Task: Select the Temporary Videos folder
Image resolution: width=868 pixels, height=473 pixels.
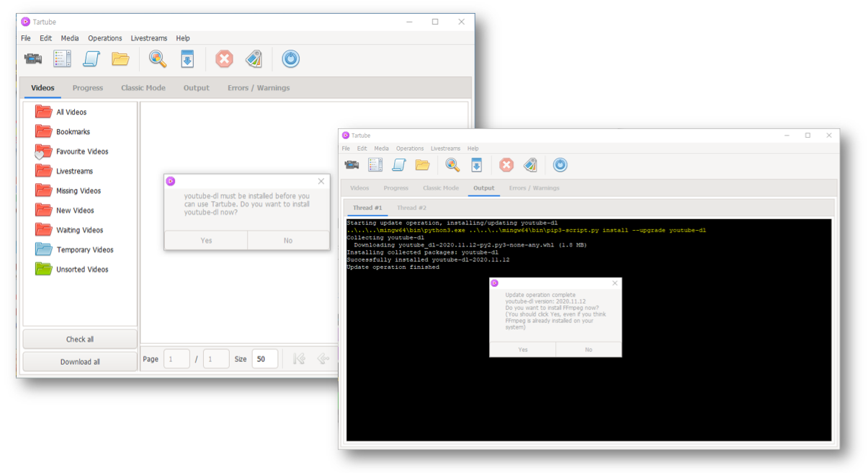Action: pos(84,249)
